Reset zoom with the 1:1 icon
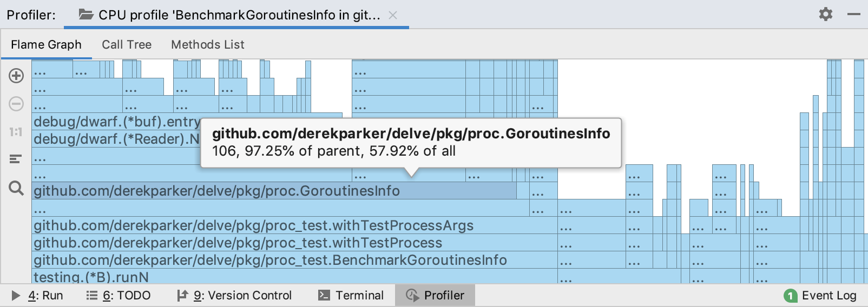The width and height of the screenshot is (868, 307). (x=16, y=132)
